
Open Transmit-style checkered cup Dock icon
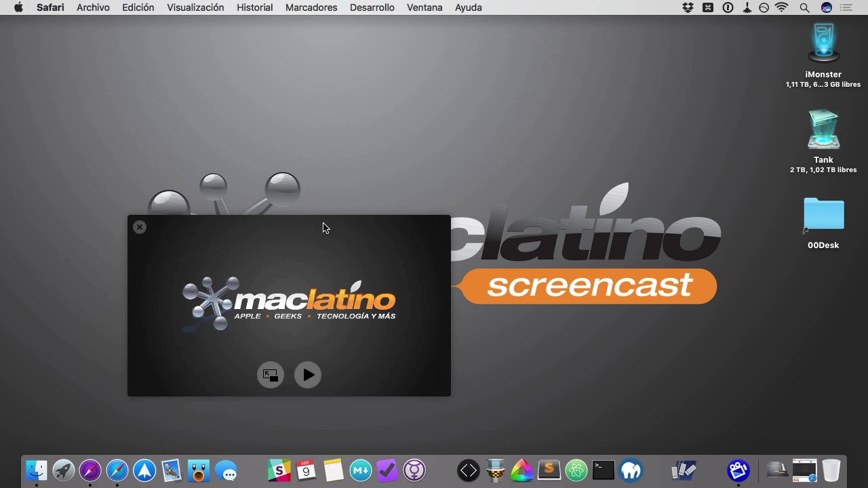click(496, 470)
